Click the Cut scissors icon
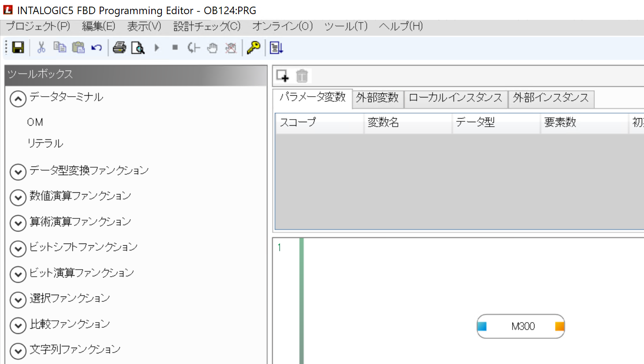Viewport: 644px width, 364px height. (x=41, y=48)
